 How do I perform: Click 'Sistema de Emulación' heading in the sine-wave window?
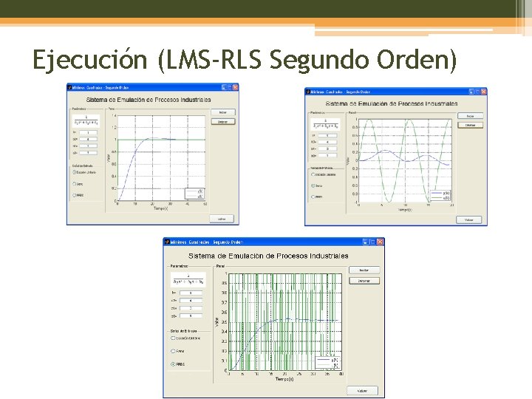pos(392,103)
